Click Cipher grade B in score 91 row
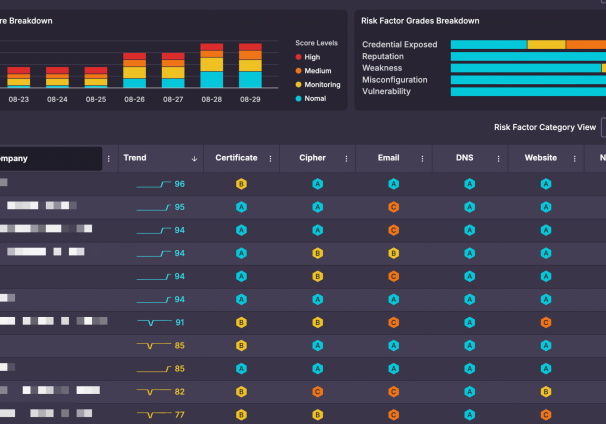The width and height of the screenshot is (606, 424). pos(318,322)
